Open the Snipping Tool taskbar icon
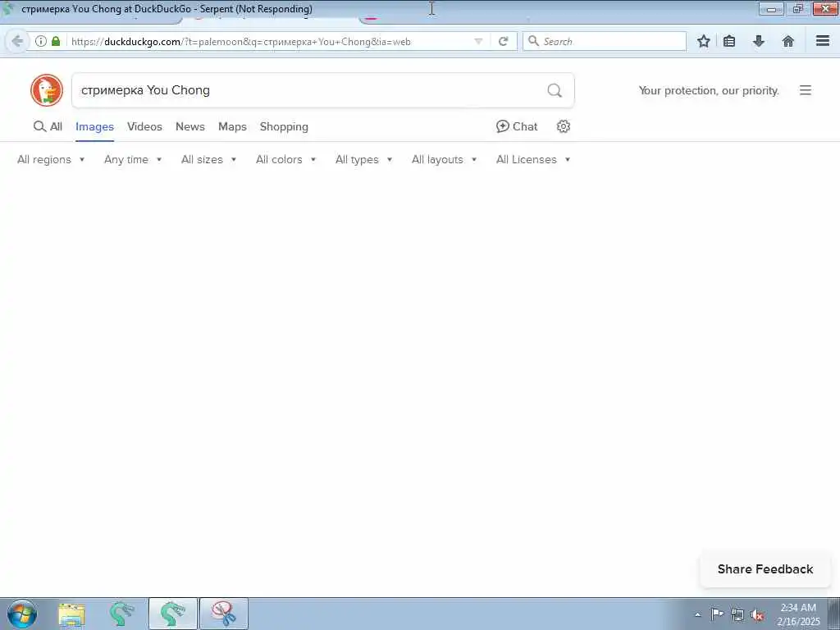840x630 pixels. 223,614
